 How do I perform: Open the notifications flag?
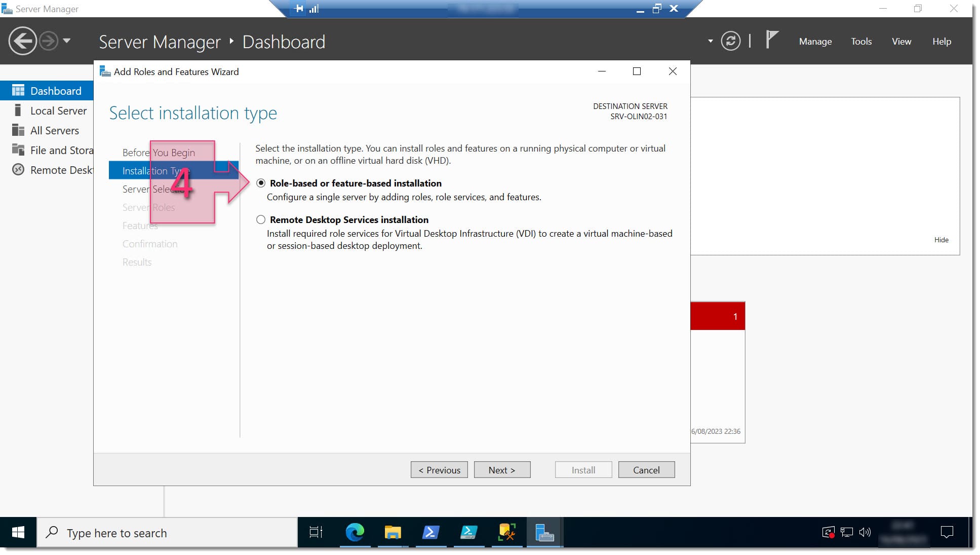pyautogui.click(x=771, y=40)
